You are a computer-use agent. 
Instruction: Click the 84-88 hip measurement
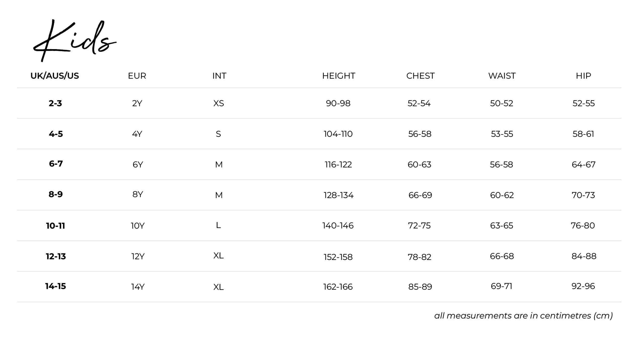584,256
